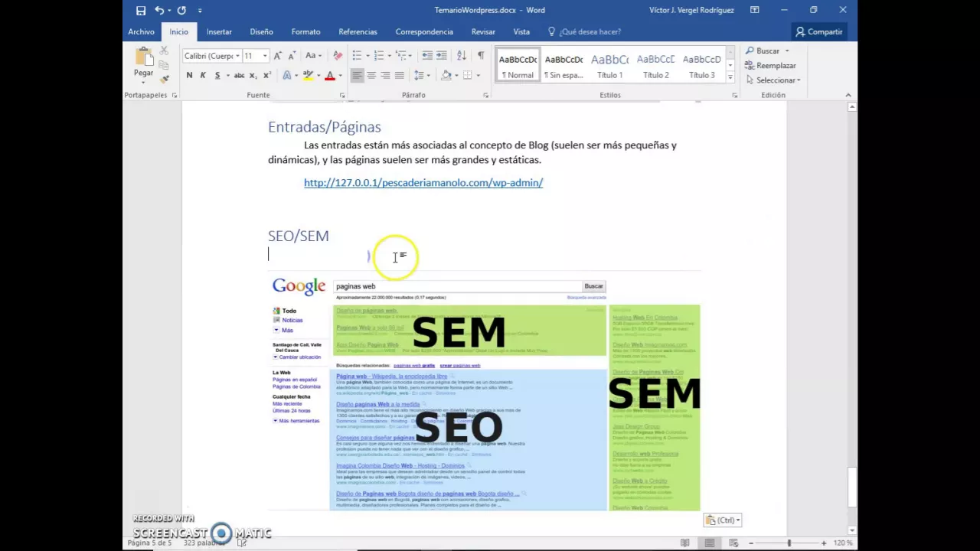980x551 pixels.
Task: Click the spell check icon in status bar
Action: click(x=242, y=543)
